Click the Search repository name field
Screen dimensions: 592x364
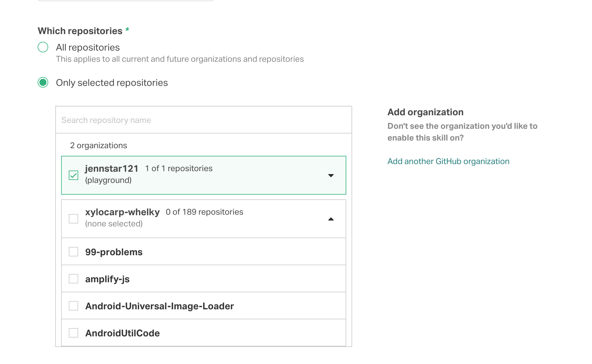203,120
